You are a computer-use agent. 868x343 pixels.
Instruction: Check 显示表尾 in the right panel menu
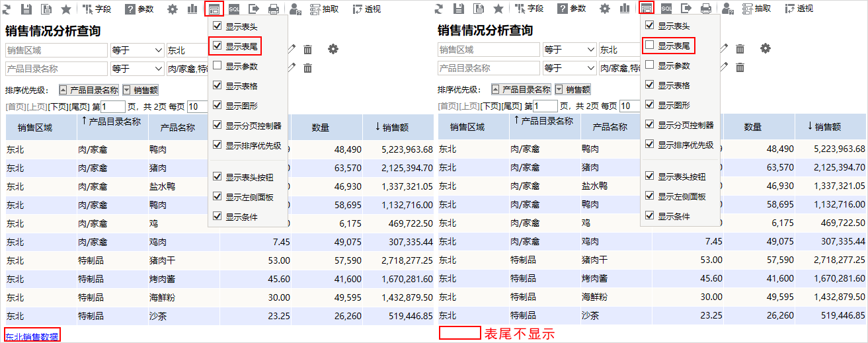pos(649,46)
